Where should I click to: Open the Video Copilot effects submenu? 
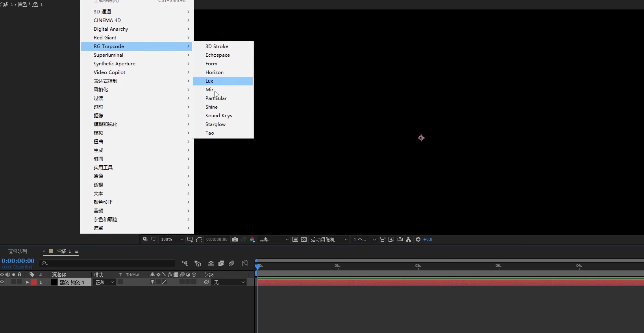109,72
